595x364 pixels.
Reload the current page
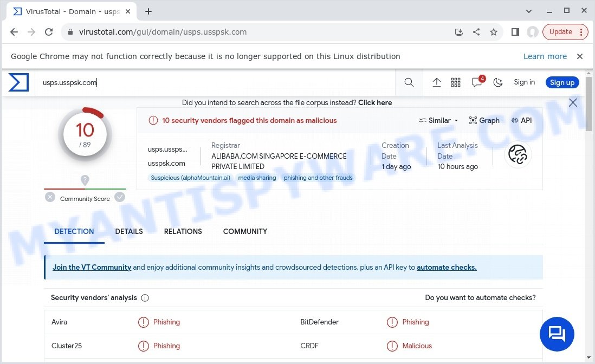pyautogui.click(x=49, y=32)
